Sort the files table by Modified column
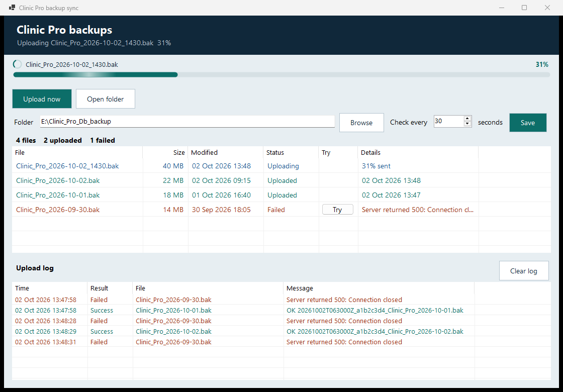This screenshot has height=392, width=563. pyautogui.click(x=226, y=153)
